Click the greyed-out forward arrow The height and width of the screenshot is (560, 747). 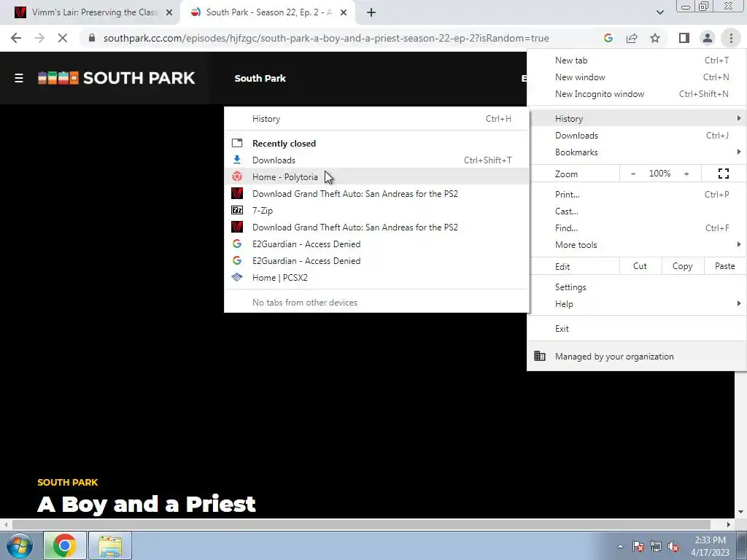[x=39, y=38]
